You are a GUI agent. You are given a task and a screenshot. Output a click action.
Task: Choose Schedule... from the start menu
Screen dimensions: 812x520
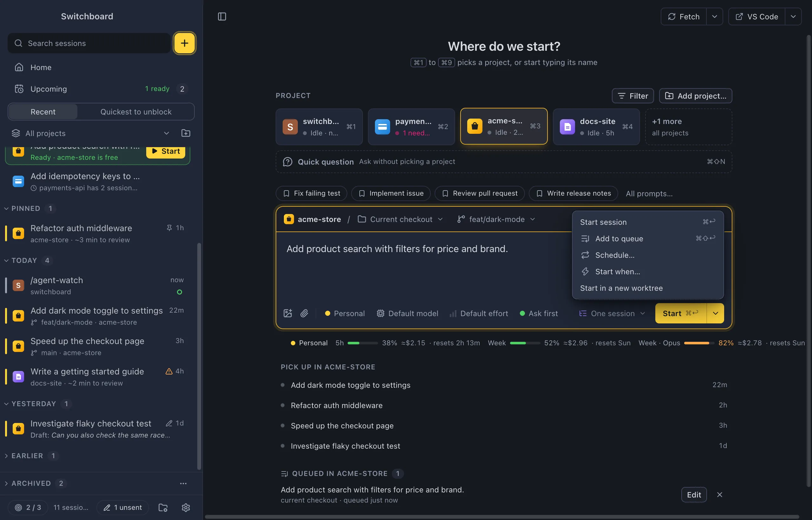pyautogui.click(x=648, y=255)
